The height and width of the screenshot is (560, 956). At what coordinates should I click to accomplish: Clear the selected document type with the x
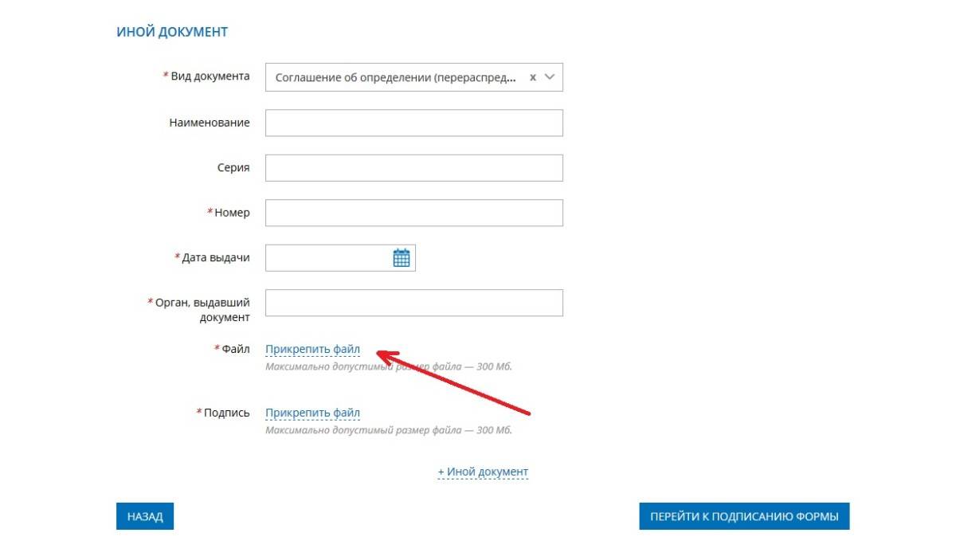pyautogui.click(x=532, y=77)
